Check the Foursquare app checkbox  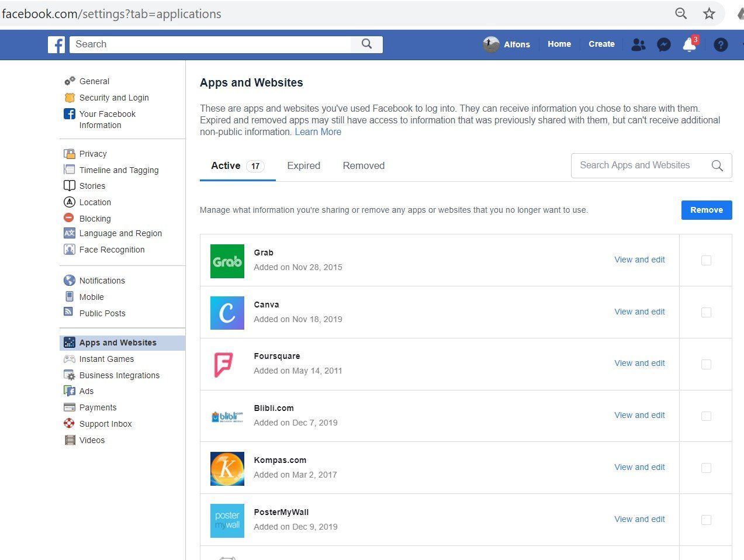706,364
